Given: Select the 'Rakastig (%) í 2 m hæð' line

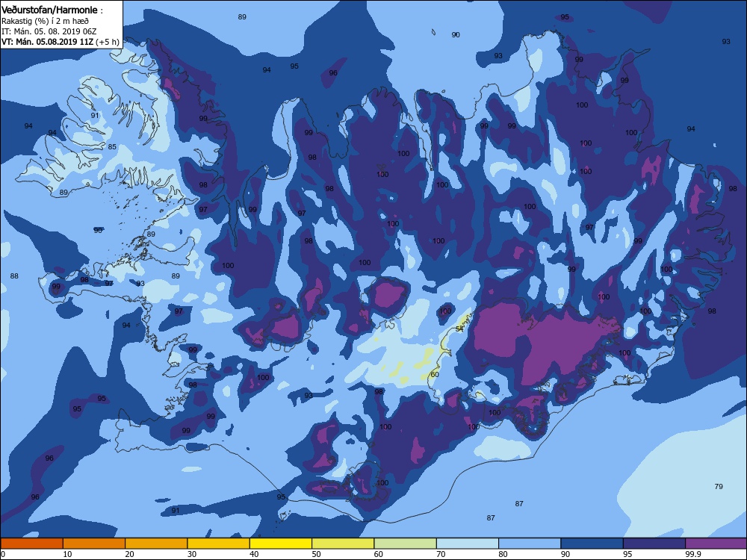Looking at the screenshot, I should pos(45,21).
